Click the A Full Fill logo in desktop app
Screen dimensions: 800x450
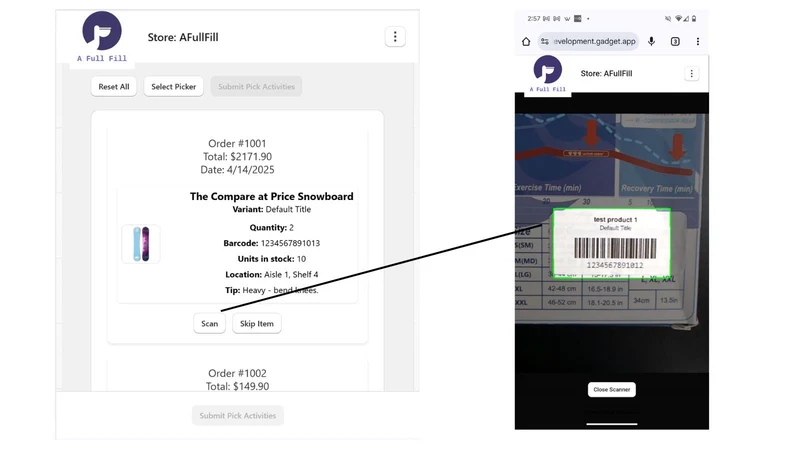tap(102, 37)
